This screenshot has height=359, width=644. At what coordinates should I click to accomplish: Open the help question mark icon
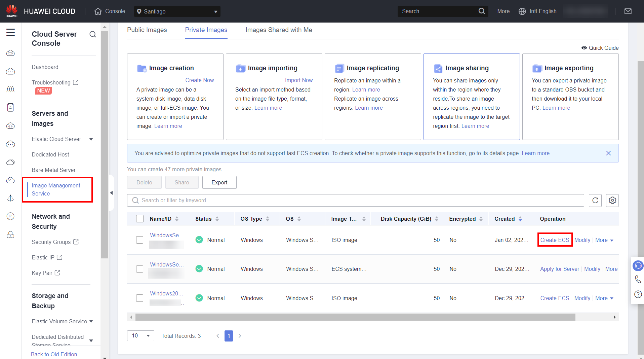click(638, 294)
